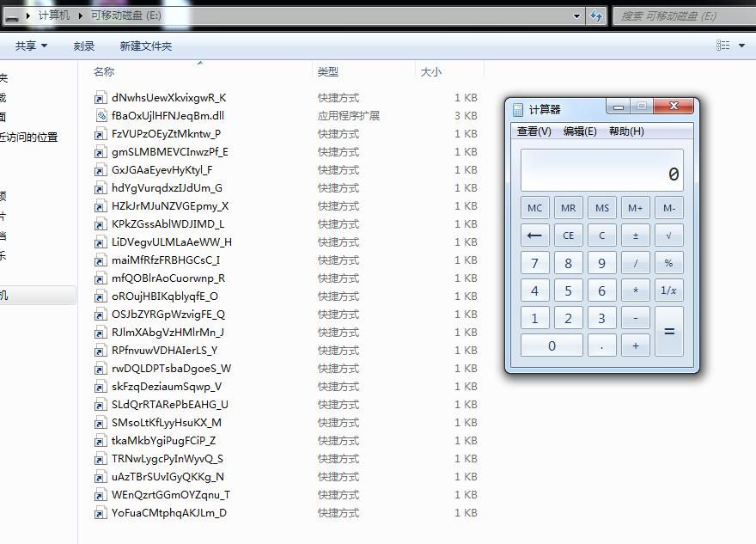Click the square root button in the calculator
756x544 pixels.
pyautogui.click(x=668, y=235)
